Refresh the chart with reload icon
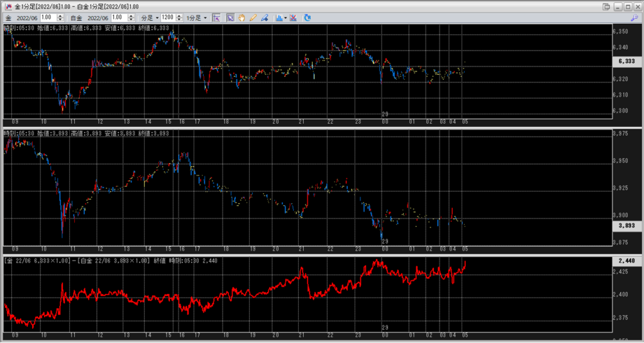644x343 pixels. coord(308,18)
